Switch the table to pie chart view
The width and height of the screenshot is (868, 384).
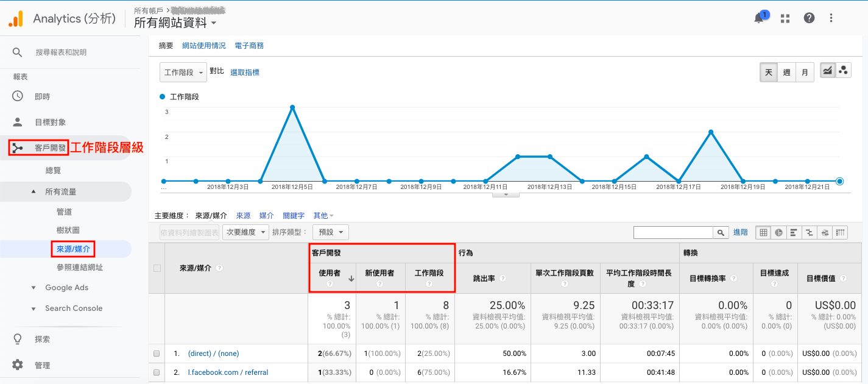(x=778, y=232)
